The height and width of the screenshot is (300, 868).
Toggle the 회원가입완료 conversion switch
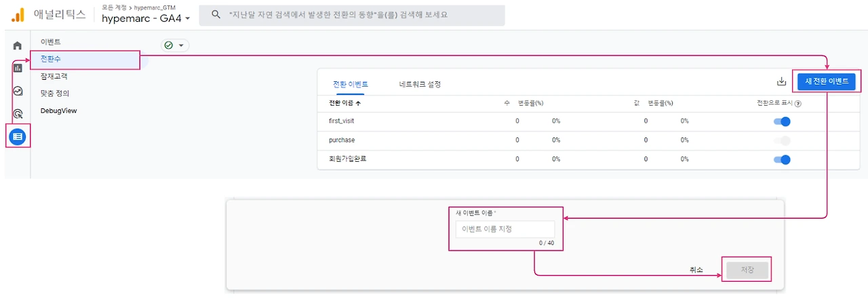[782, 160]
